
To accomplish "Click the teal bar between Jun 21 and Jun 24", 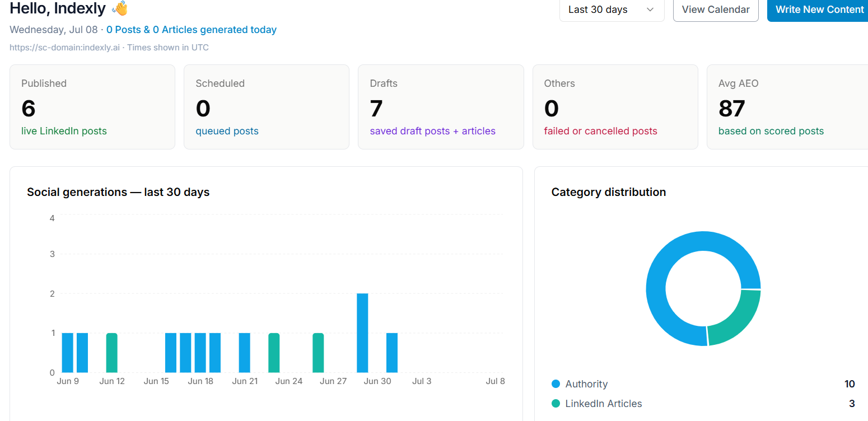I will click(274, 353).
